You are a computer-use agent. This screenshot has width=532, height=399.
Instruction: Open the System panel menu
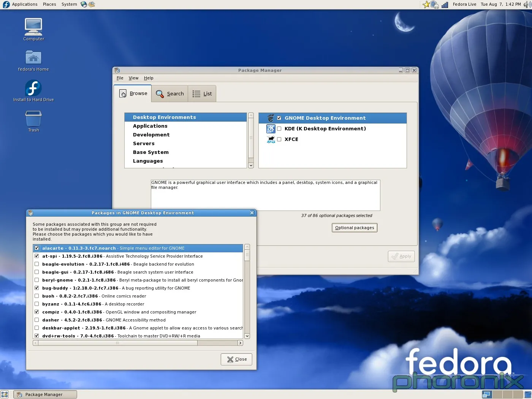click(69, 5)
